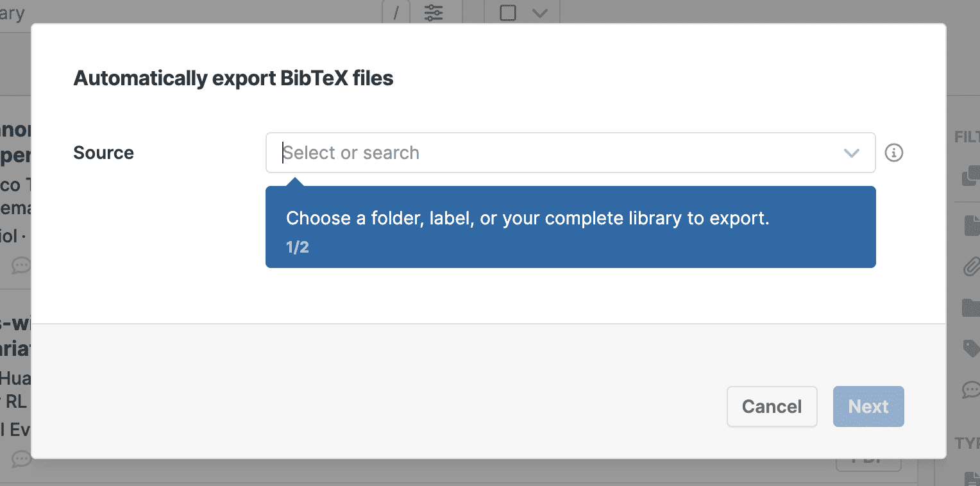
Task: Click the second paper title in the list
Action: pos(15,337)
